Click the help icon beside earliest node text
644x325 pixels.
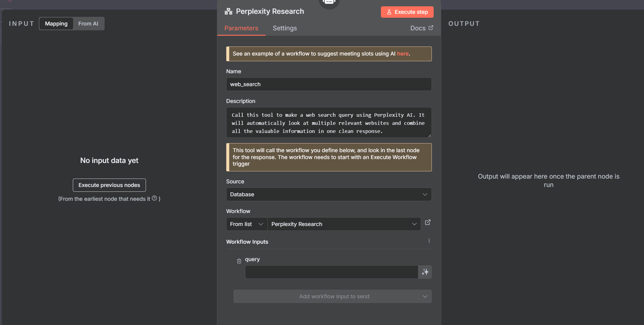coord(154,198)
